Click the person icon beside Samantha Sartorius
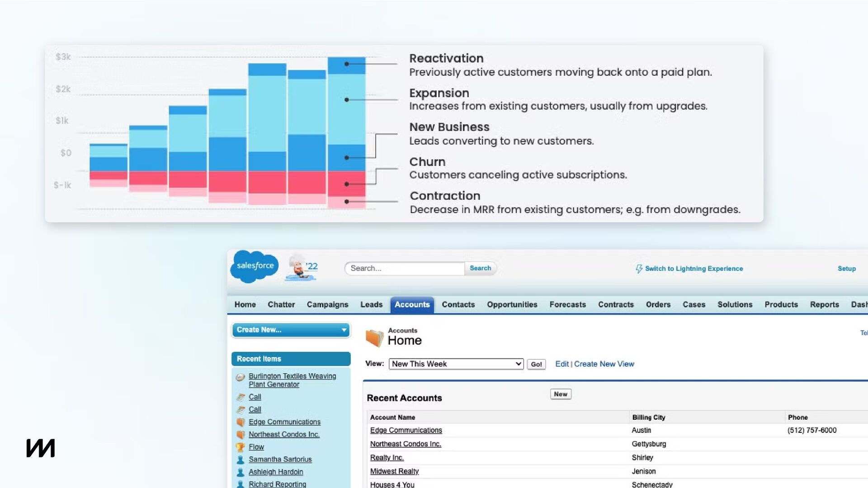This screenshot has width=868, height=488. (x=241, y=460)
